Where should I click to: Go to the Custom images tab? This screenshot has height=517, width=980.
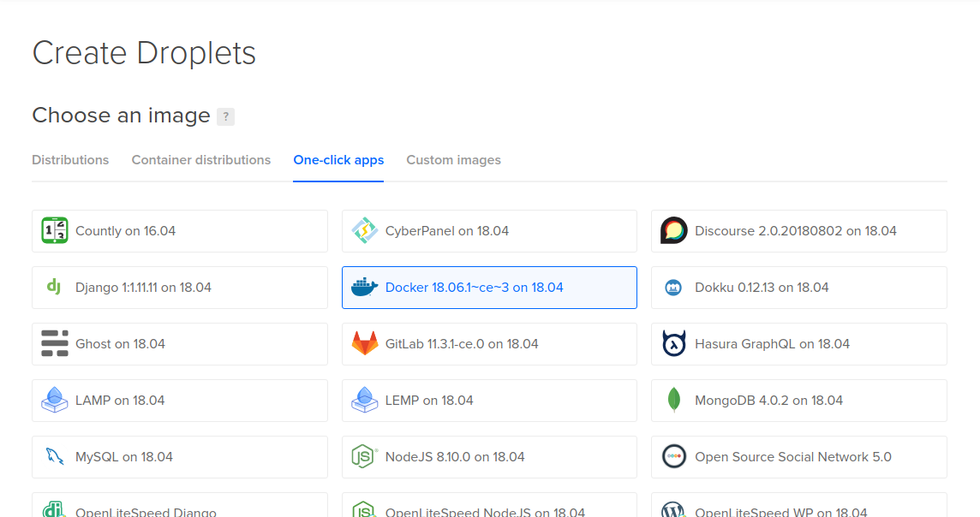point(454,160)
